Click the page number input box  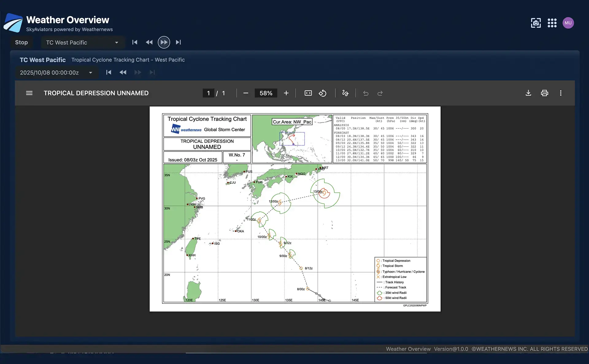(208, 93)
